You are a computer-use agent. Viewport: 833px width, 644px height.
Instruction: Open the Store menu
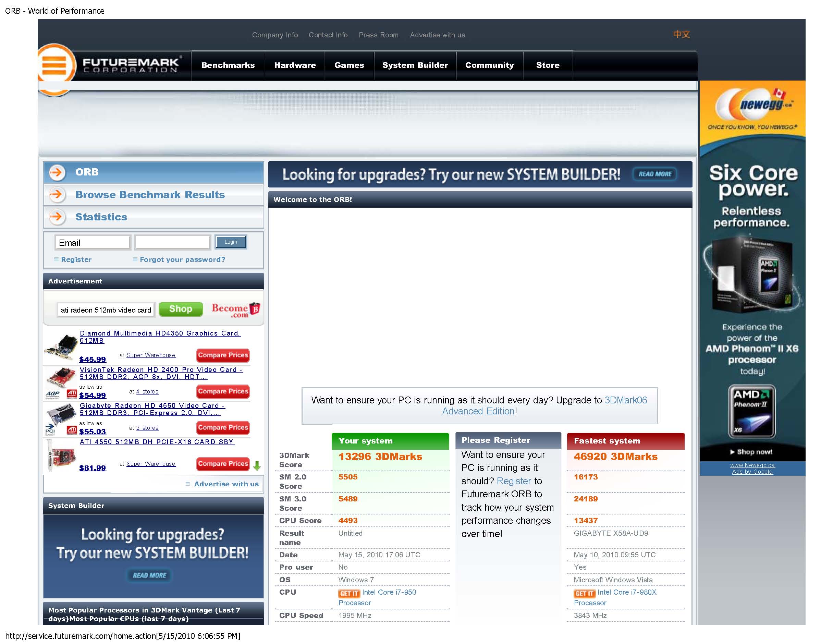(x=548, y=65)
